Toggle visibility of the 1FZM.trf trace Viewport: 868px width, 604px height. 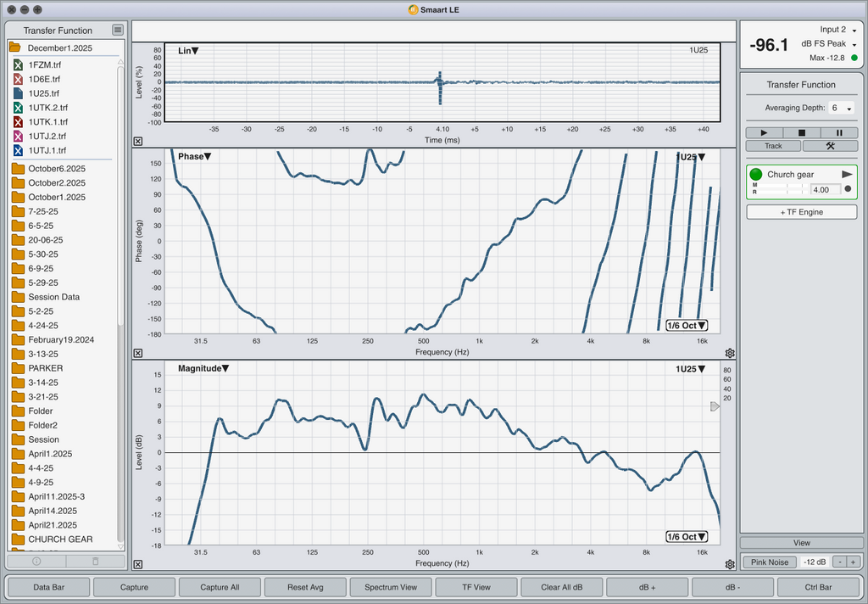click(18, 64)
